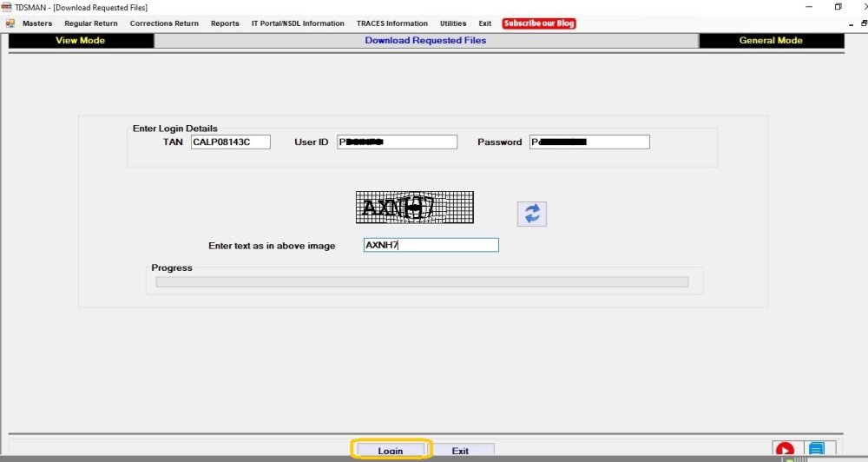Open the Masters menu

[37, 23]
